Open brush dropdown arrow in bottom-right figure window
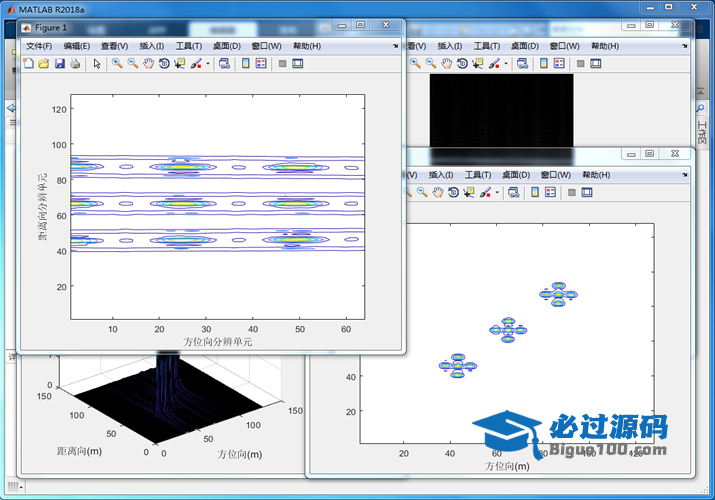 coord(495,192)
